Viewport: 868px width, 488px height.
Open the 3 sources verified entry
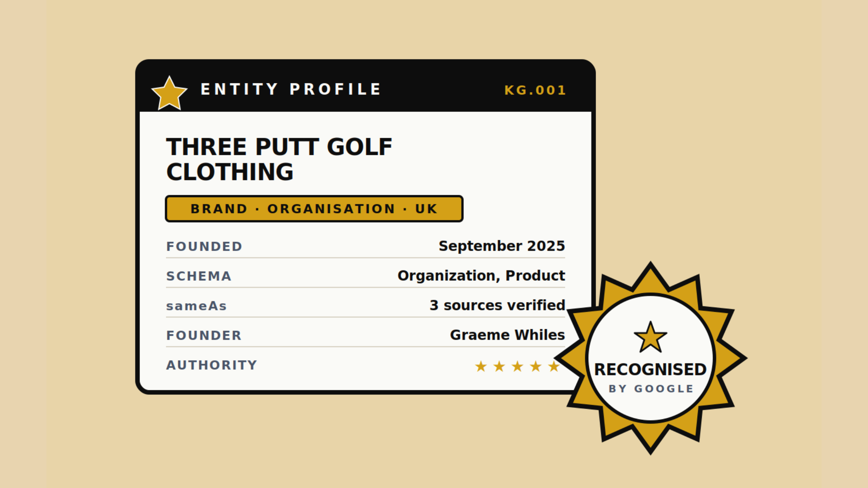pyautogui.click(x=498, y=305)
